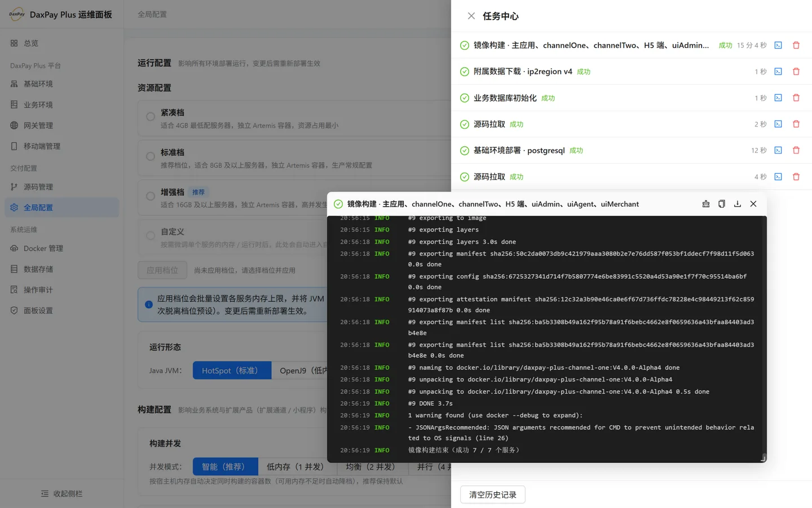Delete the 附属数据下载 · ip2region v4 record
Image resolution: width=812 pixels, height=508 pixels.
pyautogui.click(x=796, y=72)
